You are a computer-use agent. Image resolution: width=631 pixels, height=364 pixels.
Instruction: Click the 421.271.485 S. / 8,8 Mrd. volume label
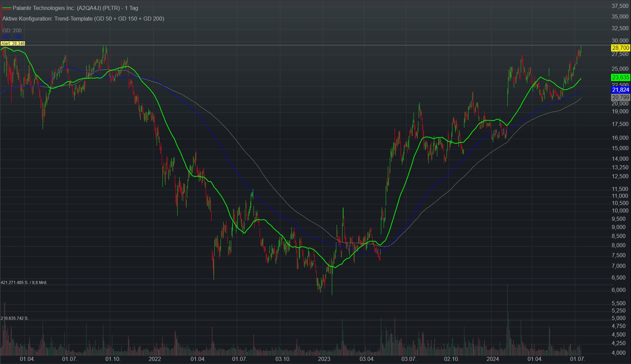click(x=24, y=282)
